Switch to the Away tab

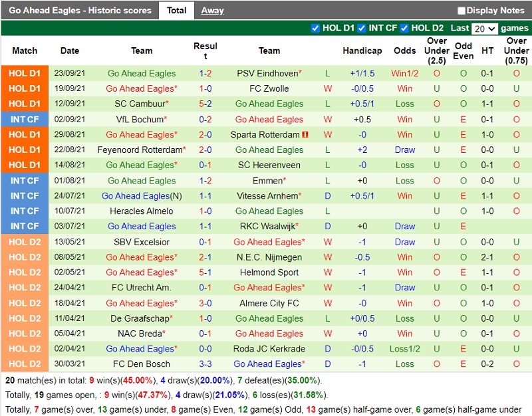[x=214, y=10]
